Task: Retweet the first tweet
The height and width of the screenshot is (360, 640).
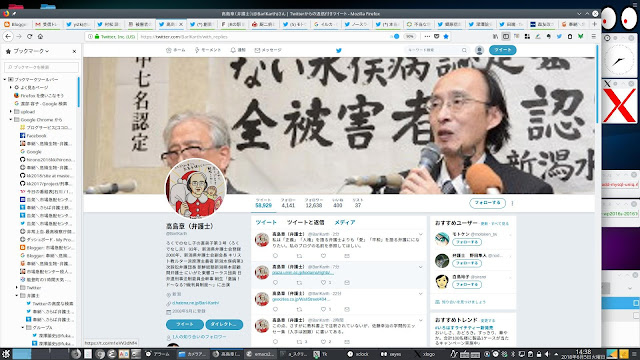Action: click(299, 256)
